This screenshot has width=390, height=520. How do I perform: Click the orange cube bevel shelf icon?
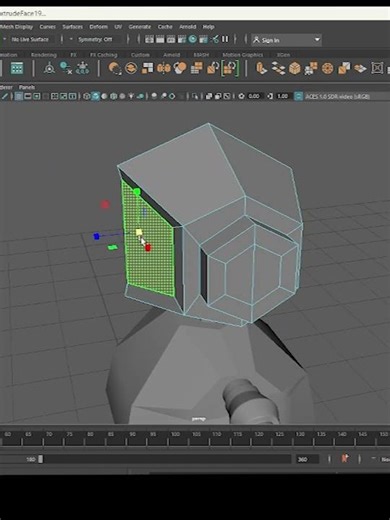(x=295, y=68)
